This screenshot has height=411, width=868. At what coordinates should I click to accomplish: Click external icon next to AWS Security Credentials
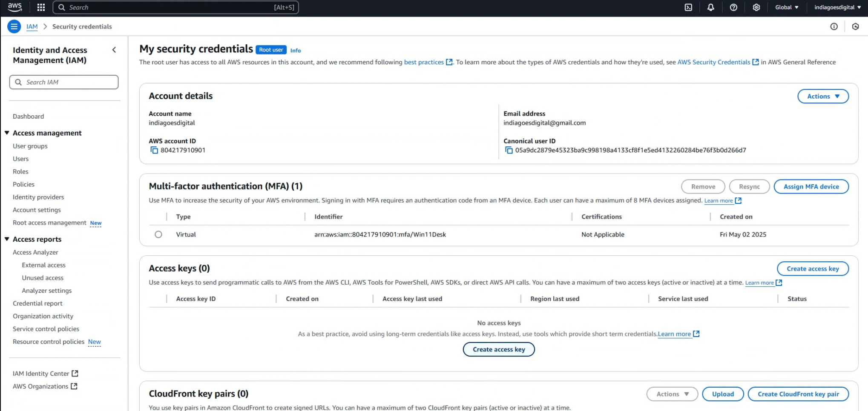pyautogui.click(x=756, y=62)
